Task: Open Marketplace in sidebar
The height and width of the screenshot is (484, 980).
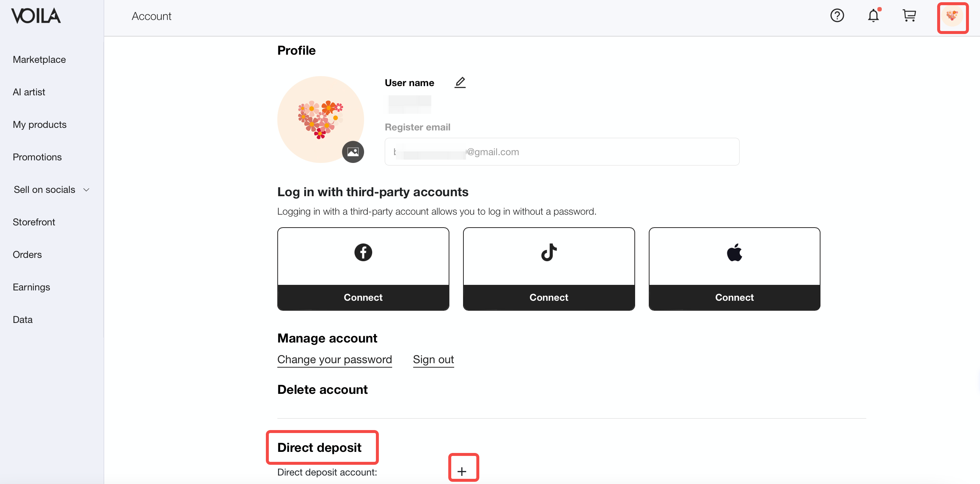Action: point(39,59)
